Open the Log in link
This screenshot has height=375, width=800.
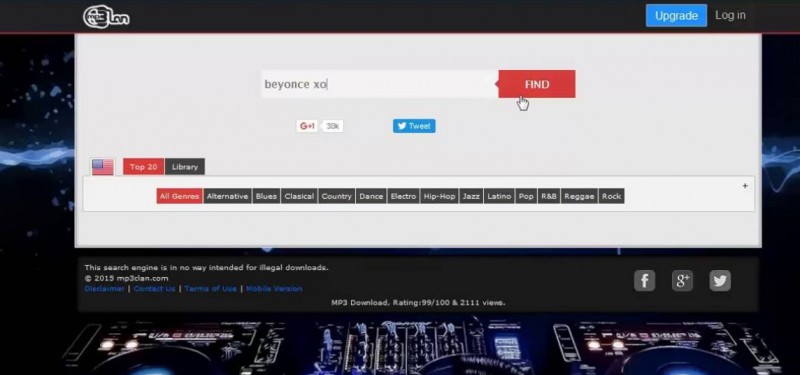tap(730, 15)
